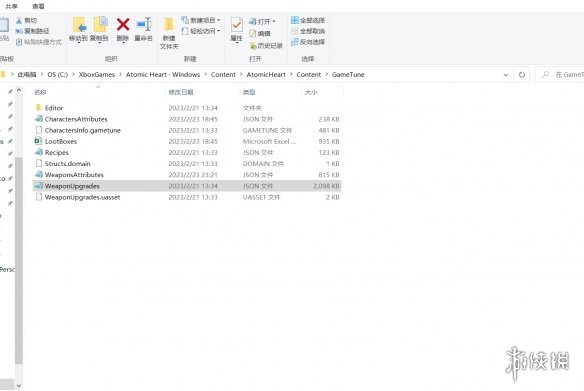Viewport: 584px width, 391px height.
Task: Click the Structs.domain file icon
Action: pos(38,163)
